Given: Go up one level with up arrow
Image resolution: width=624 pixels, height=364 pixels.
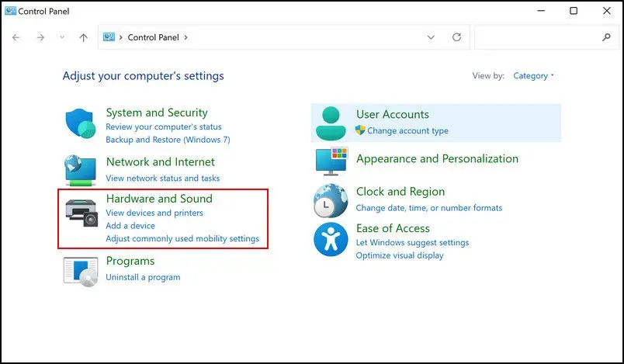Looking at the screenshot, I should click(x=83, y=37).
